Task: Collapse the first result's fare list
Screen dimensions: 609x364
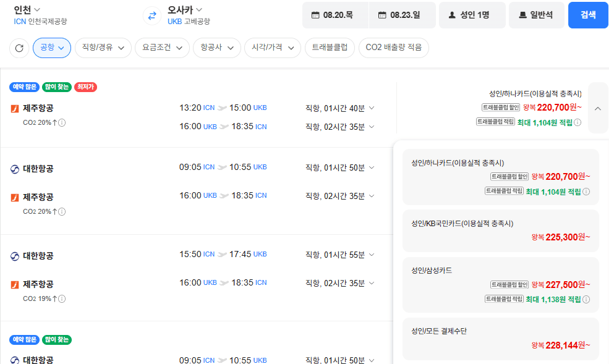Action: pyautogui.click(x=598, y=108)
